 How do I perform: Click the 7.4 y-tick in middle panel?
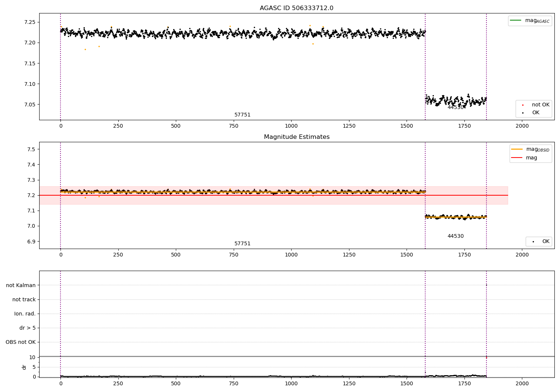31,165
